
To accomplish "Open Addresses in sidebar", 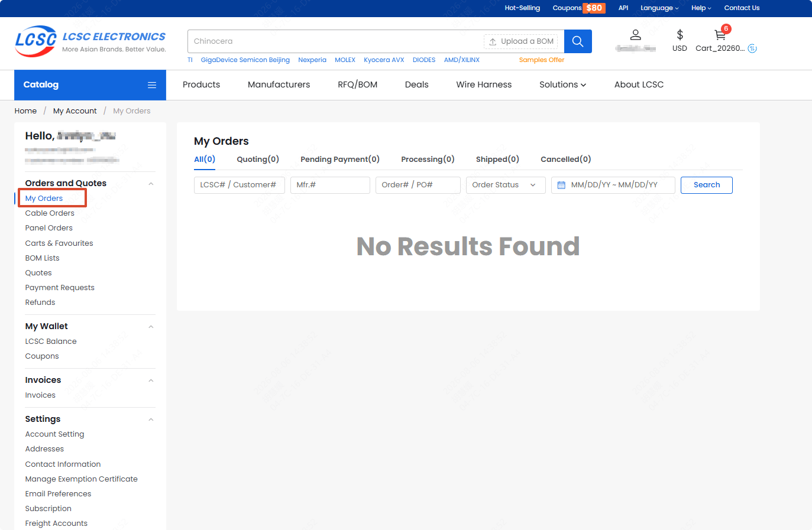I will click(x=44, y=449).
